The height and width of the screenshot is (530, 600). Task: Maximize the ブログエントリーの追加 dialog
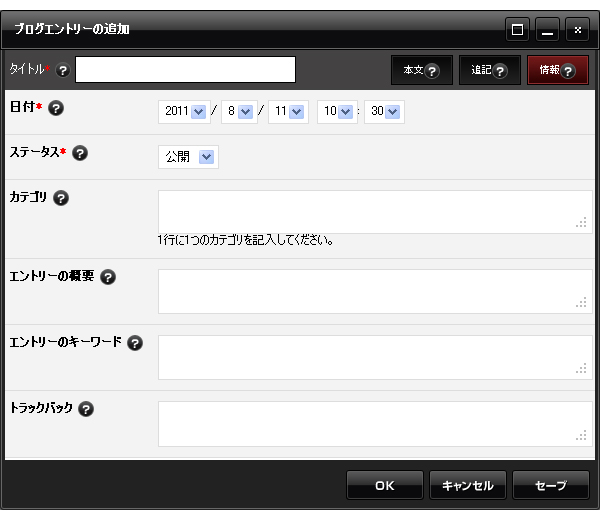coord(517,29)
